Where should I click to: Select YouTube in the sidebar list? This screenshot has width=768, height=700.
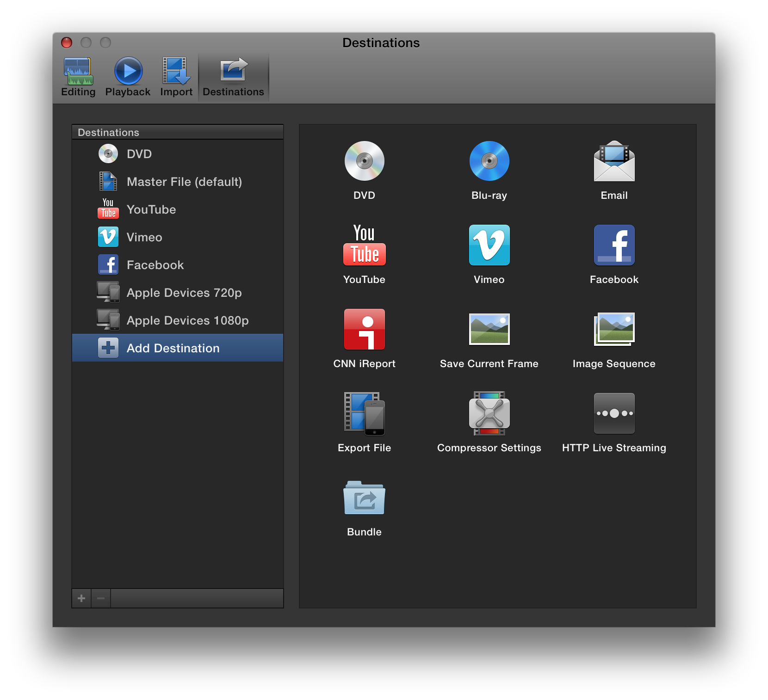click(178, 209)
